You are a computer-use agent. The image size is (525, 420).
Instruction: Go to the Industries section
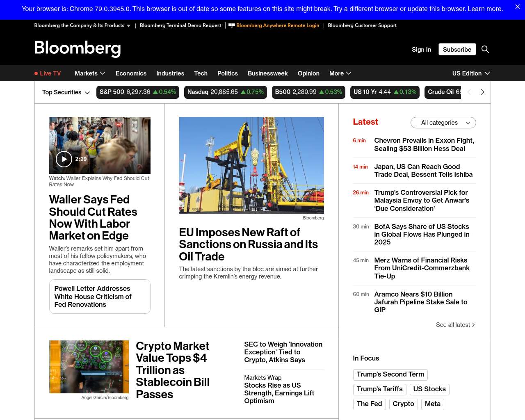click(170, 73)
